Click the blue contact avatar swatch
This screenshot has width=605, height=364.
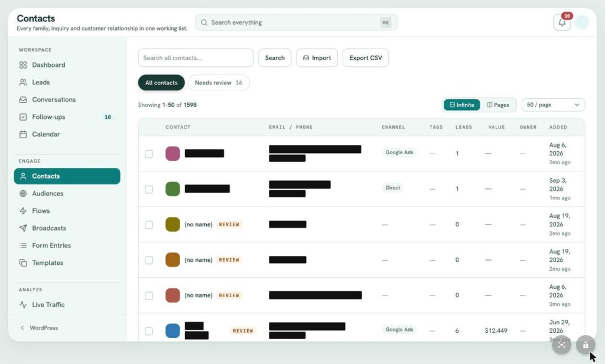[173, 331]
